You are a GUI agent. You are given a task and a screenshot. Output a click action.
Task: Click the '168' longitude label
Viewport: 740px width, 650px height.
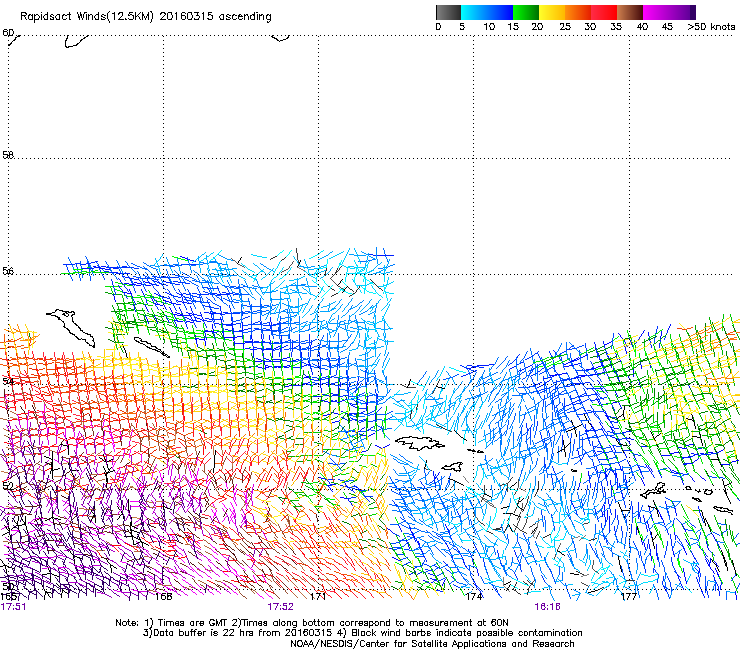coord(163,597)
